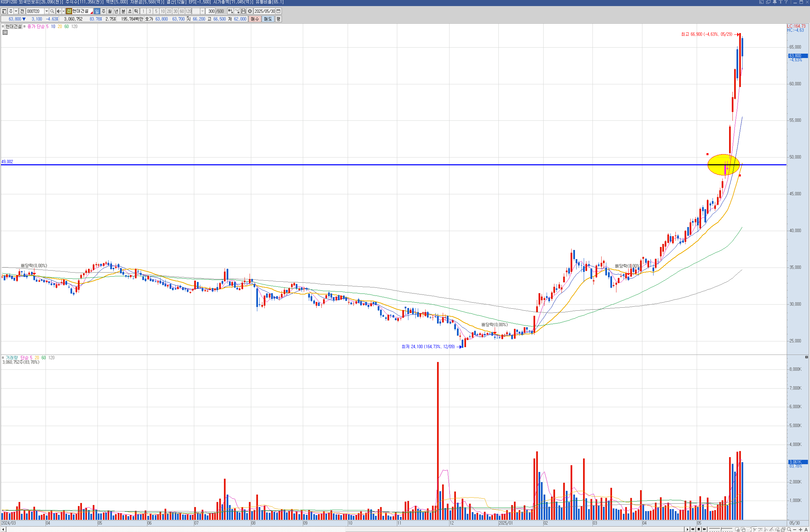Click the add candlestick indicator icon
810x532 pixels.
tap(230, 11)
